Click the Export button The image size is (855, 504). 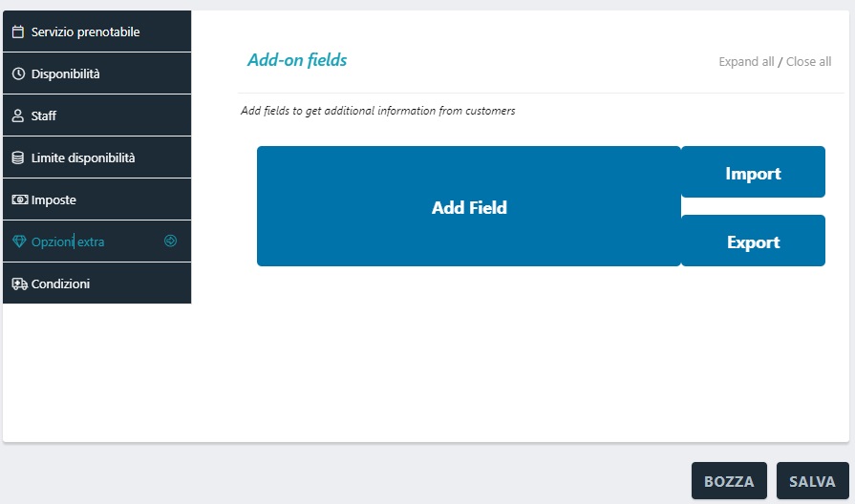(x=753, y=241)
